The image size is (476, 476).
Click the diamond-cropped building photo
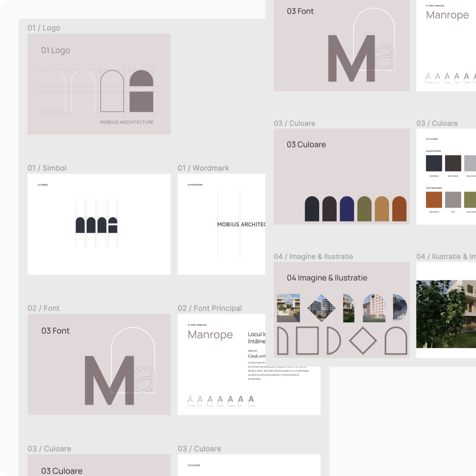pyautogui.click(x=321, y=308)
